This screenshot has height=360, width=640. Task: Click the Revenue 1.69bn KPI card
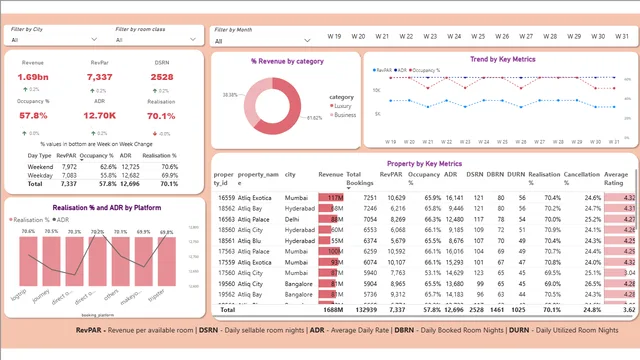pyautogui.click(x=33, y=77)
